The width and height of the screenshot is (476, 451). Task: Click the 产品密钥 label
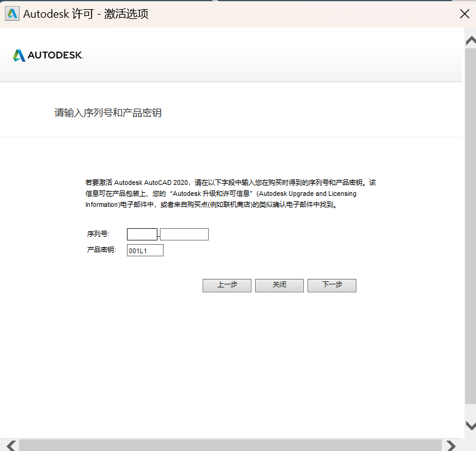coord(101,250)
